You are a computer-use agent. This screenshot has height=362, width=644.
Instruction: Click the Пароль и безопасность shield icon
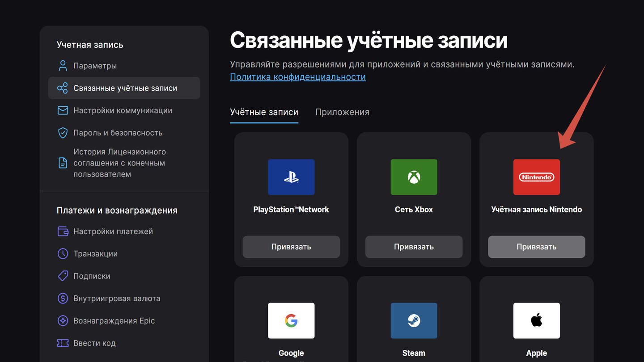pyautogui.click(x=63, y=133)
